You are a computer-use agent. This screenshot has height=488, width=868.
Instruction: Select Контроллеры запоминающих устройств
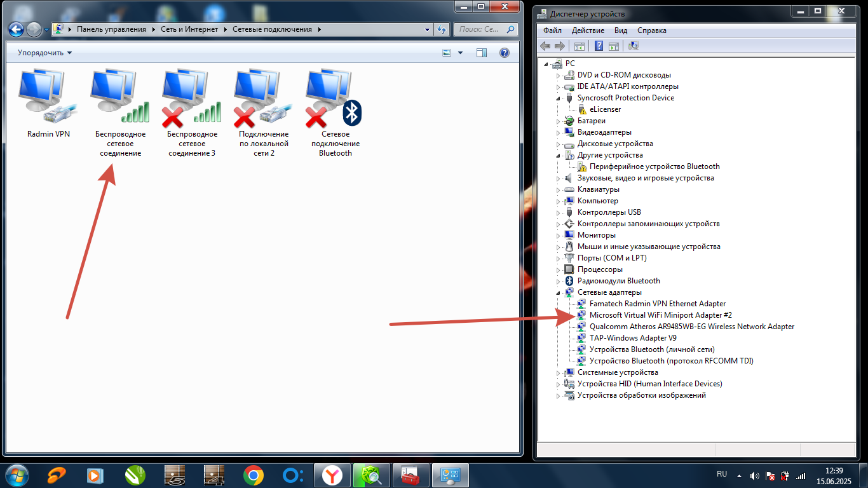click(x=648, y=224)
